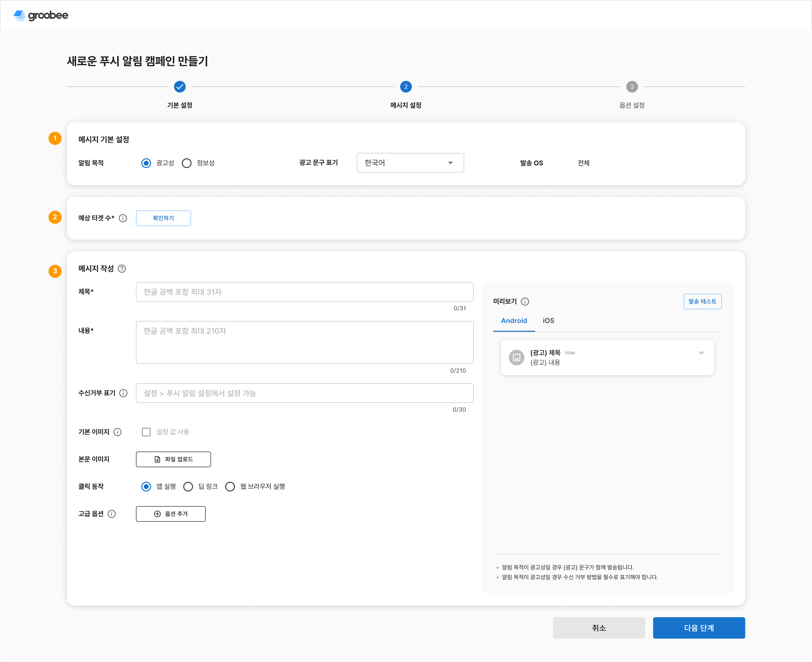Expand the preview notification chevron
The image size is (812, 662).
(701, 353)
